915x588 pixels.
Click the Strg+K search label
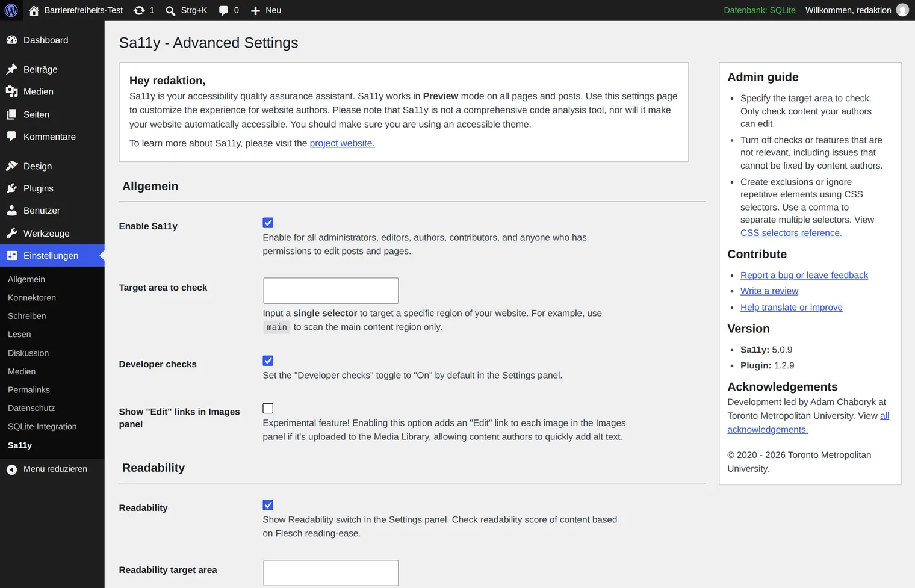click(x=194, y=10)
